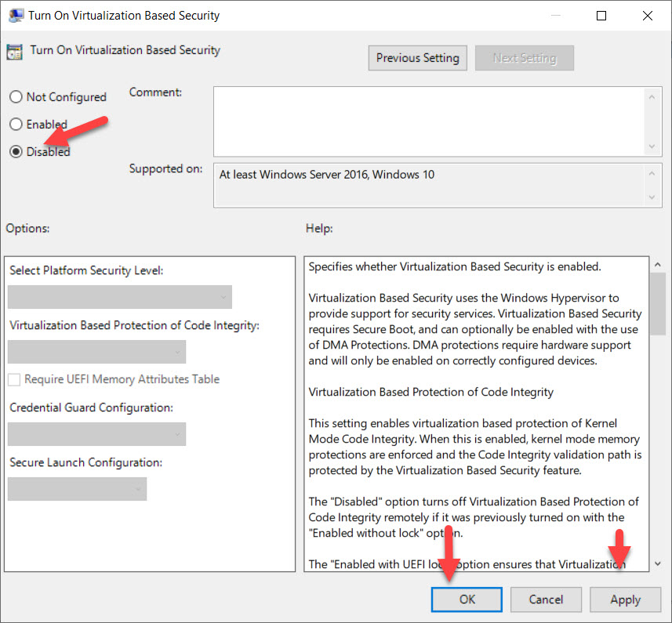Click the title bar window icon
The width and height of the screenshot is (672, 623).
[x=15, y=15]
